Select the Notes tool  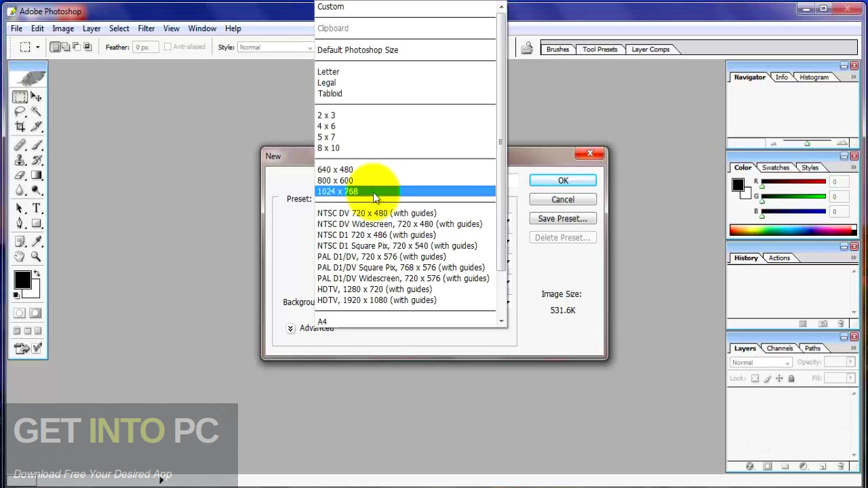click(x=21, y=241)
